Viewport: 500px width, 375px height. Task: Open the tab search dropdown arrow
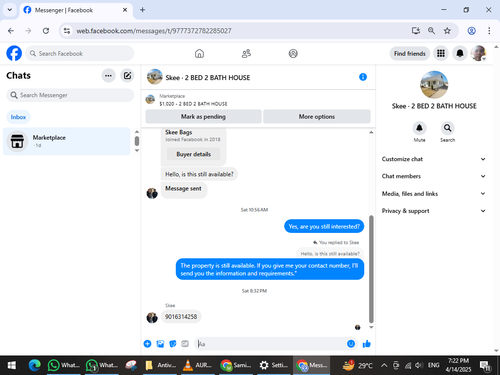10,10
